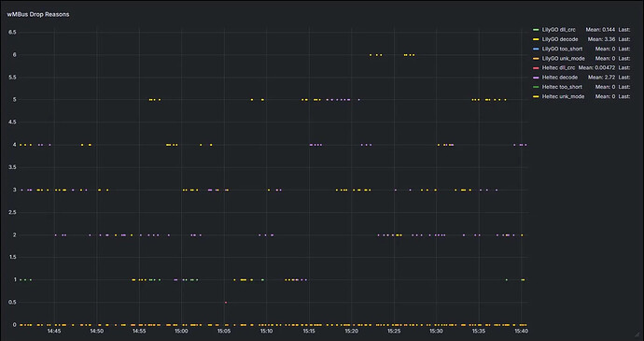Open the LilyGO dll_crc light-green color swatch

click(536, 30)
